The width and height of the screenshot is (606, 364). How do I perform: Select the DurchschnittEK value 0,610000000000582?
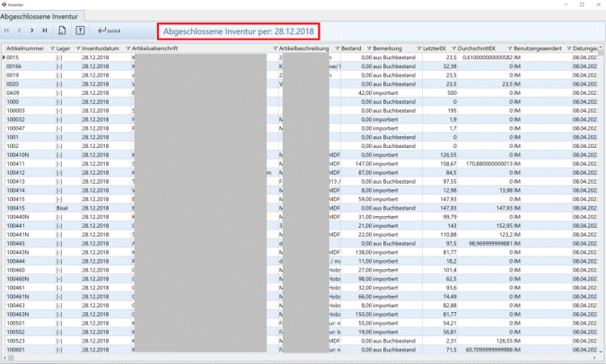click(486, 57)
